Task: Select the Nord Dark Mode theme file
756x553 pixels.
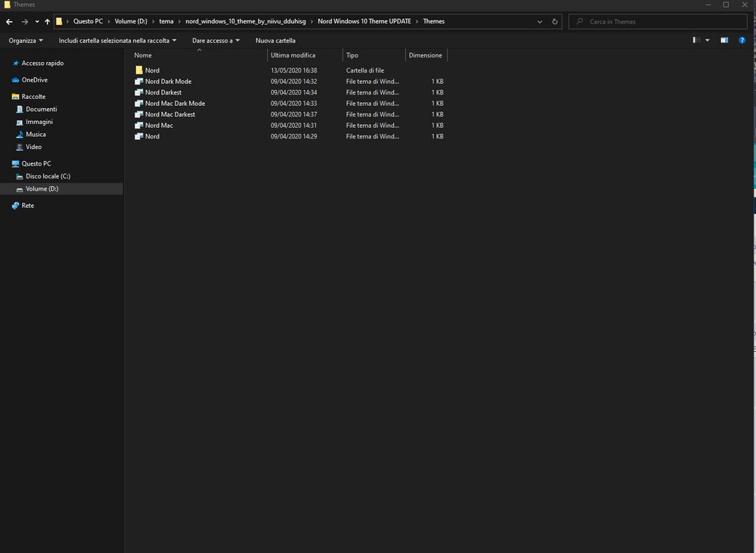Action: point(168,82)
